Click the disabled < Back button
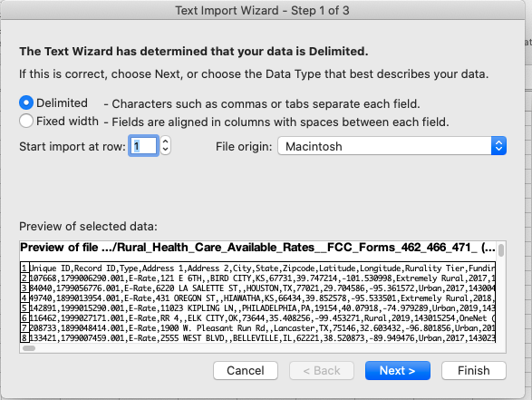 [322, 370]
